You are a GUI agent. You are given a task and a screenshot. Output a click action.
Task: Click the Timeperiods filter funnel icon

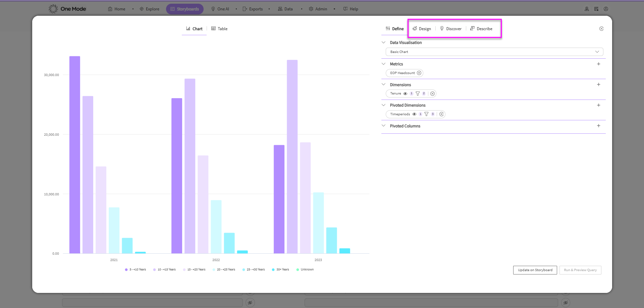(x=426, y=114)
